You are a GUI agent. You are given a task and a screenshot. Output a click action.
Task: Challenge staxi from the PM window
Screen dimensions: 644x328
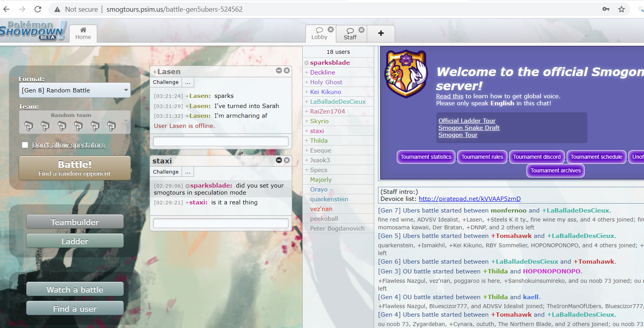click(166, 172)
